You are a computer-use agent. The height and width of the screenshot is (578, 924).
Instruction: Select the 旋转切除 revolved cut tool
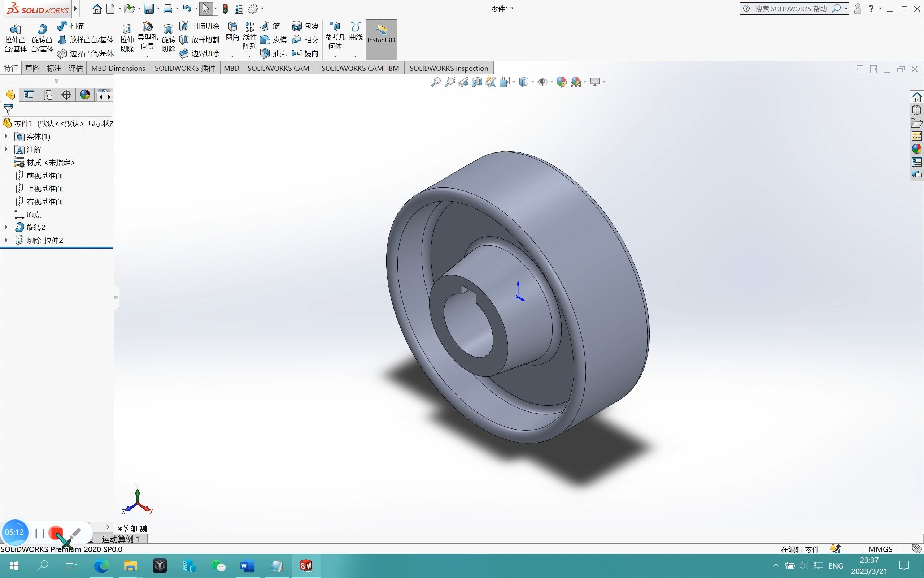169,38
